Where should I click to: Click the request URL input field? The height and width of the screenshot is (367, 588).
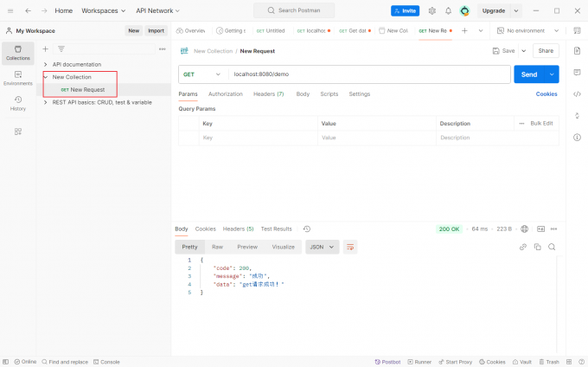tap(369, 74)
